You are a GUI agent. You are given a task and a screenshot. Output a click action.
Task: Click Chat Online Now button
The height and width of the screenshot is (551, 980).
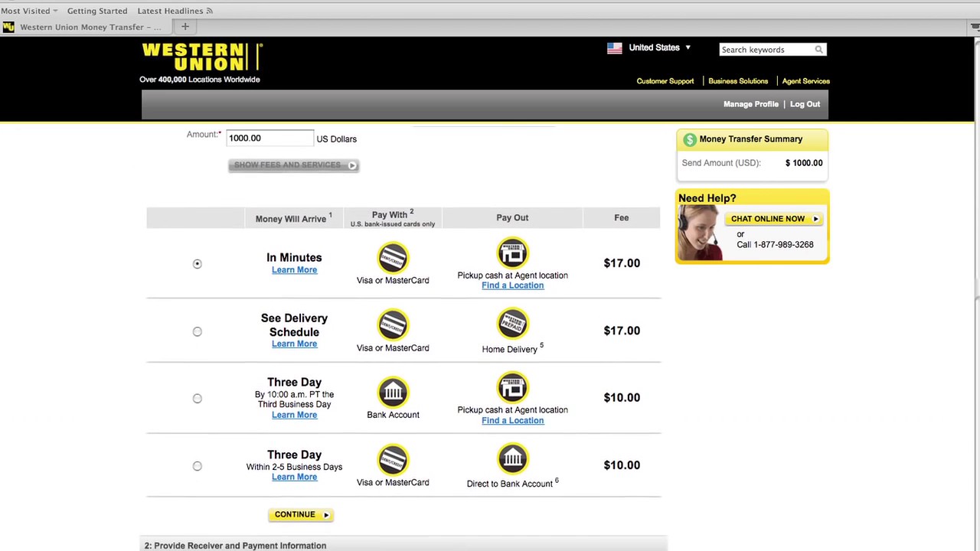[x=774, y=219]
